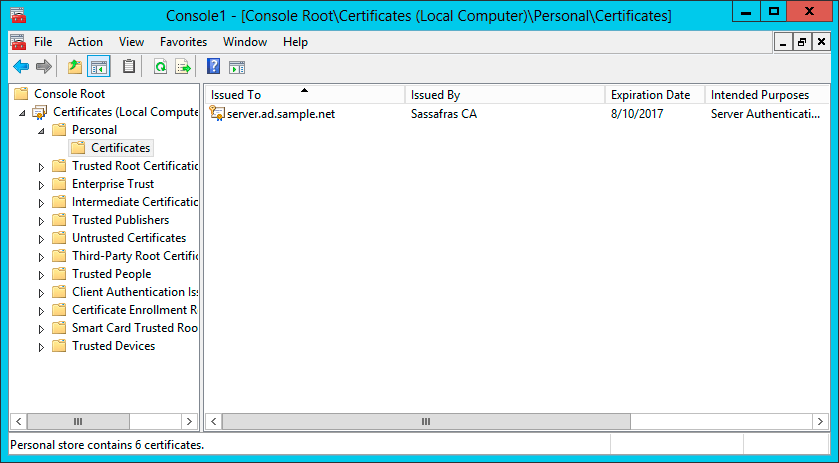Sort by Expiration Date column header
The height and width of the screenshot is (463, 839).
click(x=650, y=95)
